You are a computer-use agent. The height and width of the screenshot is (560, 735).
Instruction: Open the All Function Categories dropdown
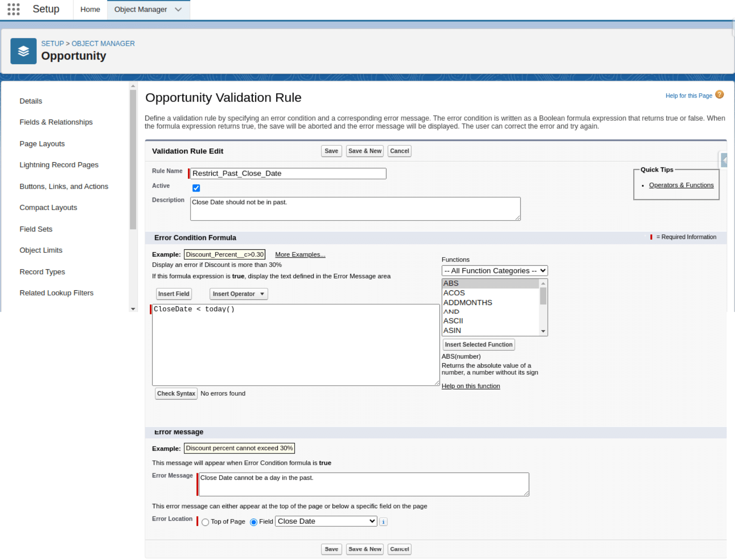pyautogui.click(x=494, y=271)
